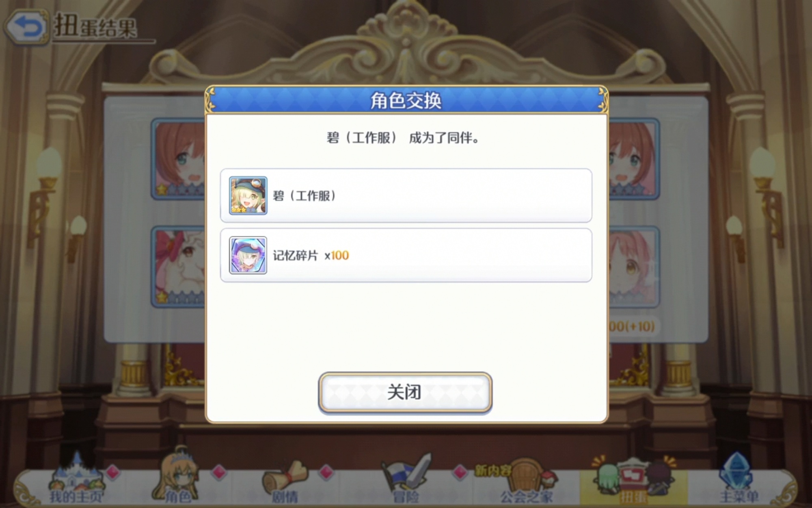Screen dimensions: 812x508
Task: Select the 记忆碎片 memory shard icon
Action: click(x=248, y=255)
